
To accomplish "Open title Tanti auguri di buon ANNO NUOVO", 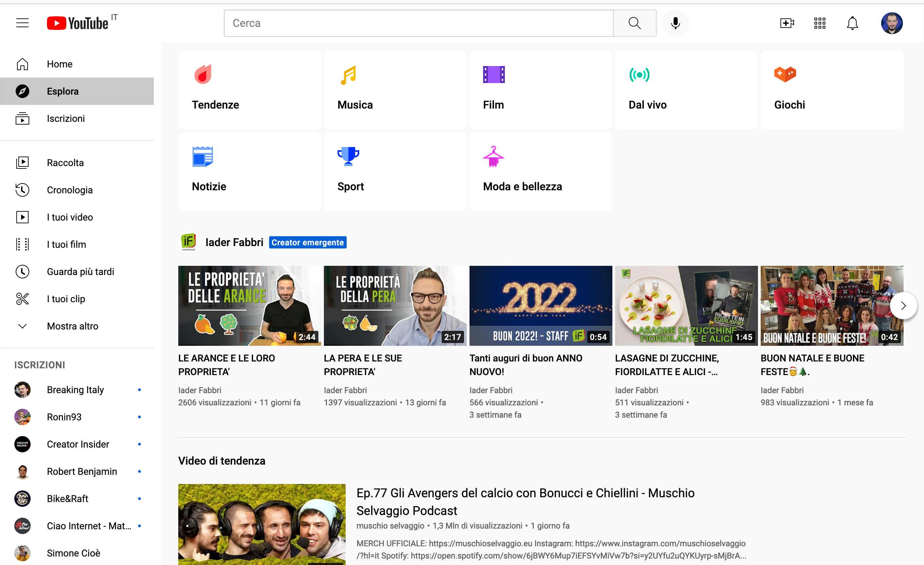I will pos(526,365).
